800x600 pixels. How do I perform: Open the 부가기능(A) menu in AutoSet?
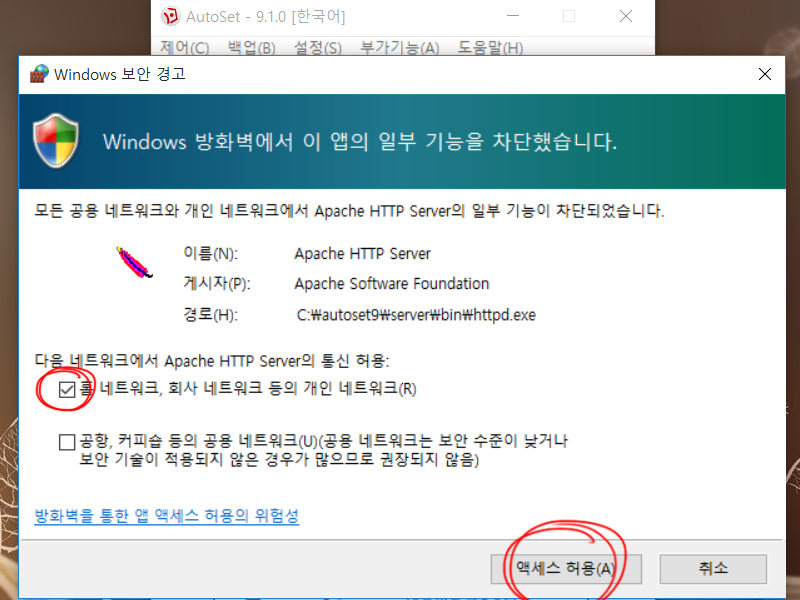pos(399,47)
